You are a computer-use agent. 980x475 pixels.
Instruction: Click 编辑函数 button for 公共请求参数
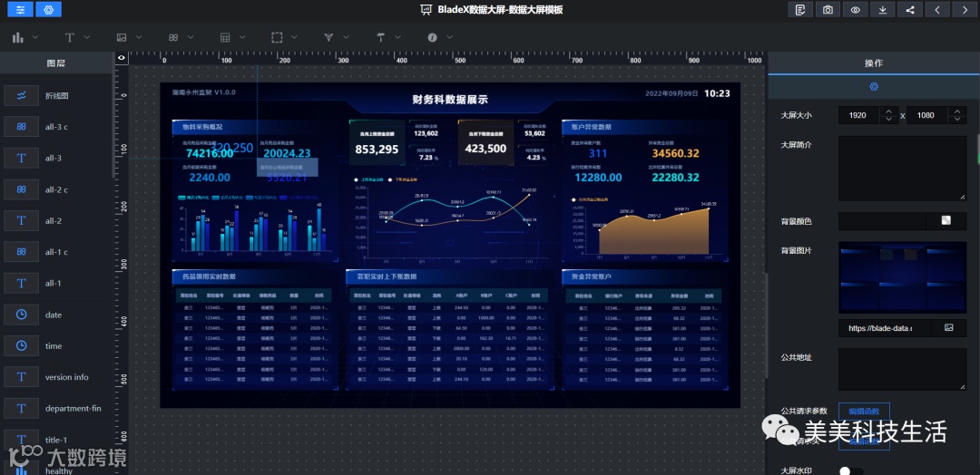[864, 412]
